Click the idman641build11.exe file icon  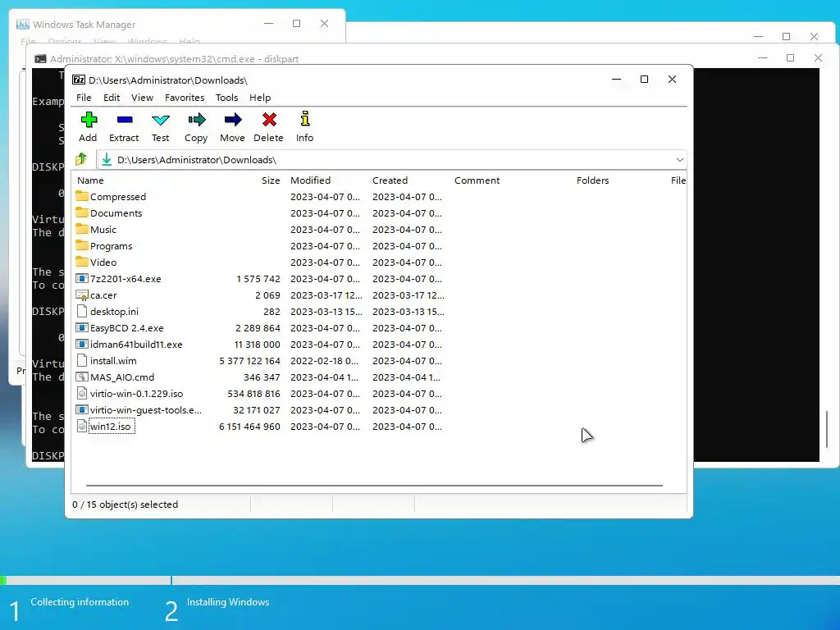click(x=82, y=344)
